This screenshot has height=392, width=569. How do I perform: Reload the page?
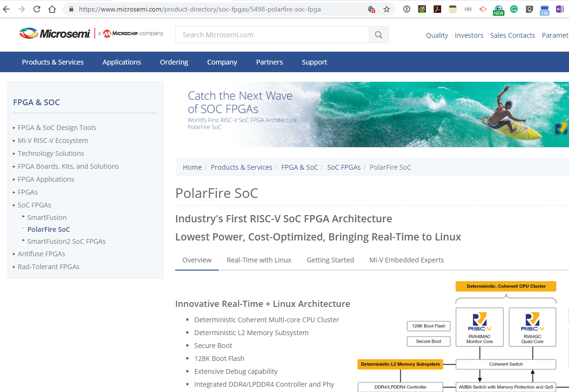(x=37, y=9)
